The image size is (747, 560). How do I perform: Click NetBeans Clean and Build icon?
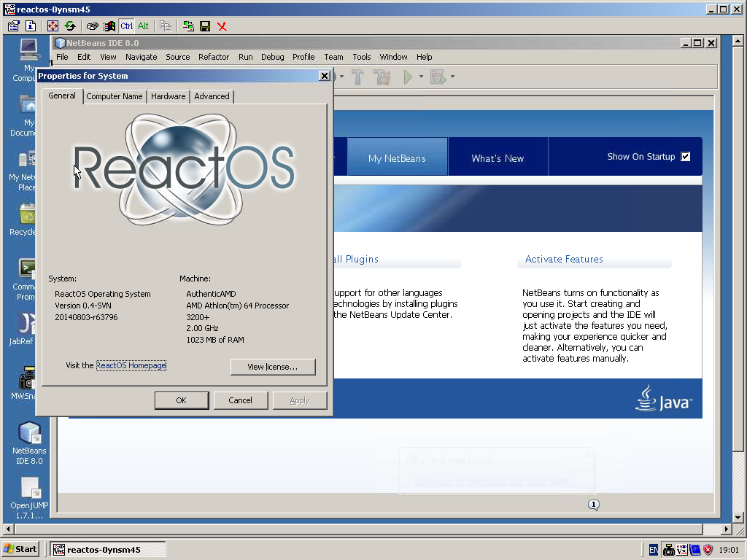pyautogui.click(x=382, y=77)
